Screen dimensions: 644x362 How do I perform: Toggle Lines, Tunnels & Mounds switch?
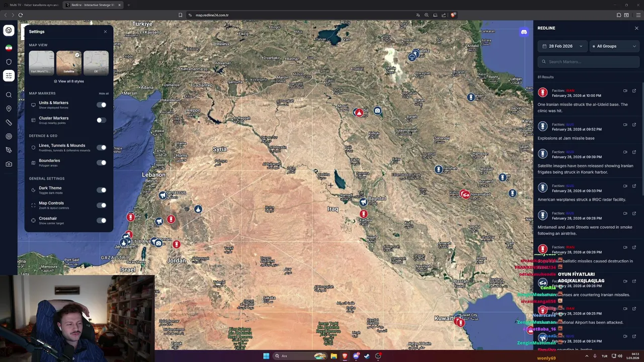point(101,147)
